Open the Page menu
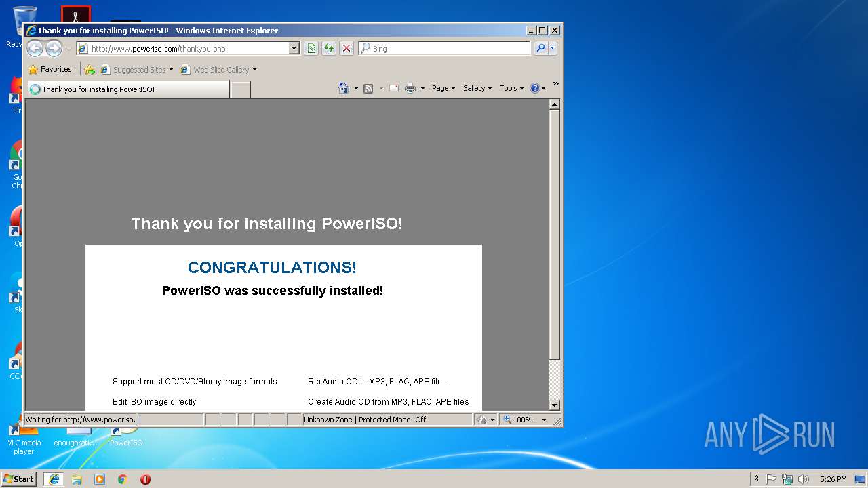868x488 pixels. [x=443, y=88]
